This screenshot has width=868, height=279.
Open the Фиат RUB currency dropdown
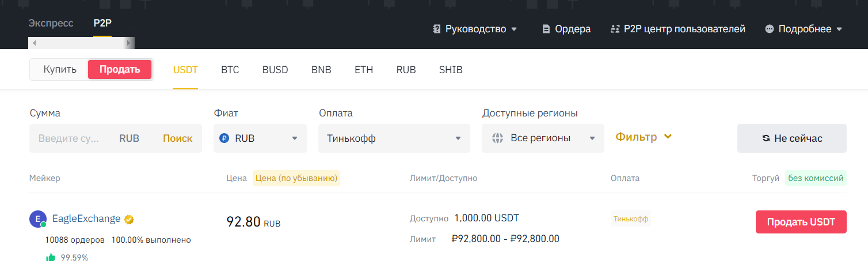(x=260, y=138)
